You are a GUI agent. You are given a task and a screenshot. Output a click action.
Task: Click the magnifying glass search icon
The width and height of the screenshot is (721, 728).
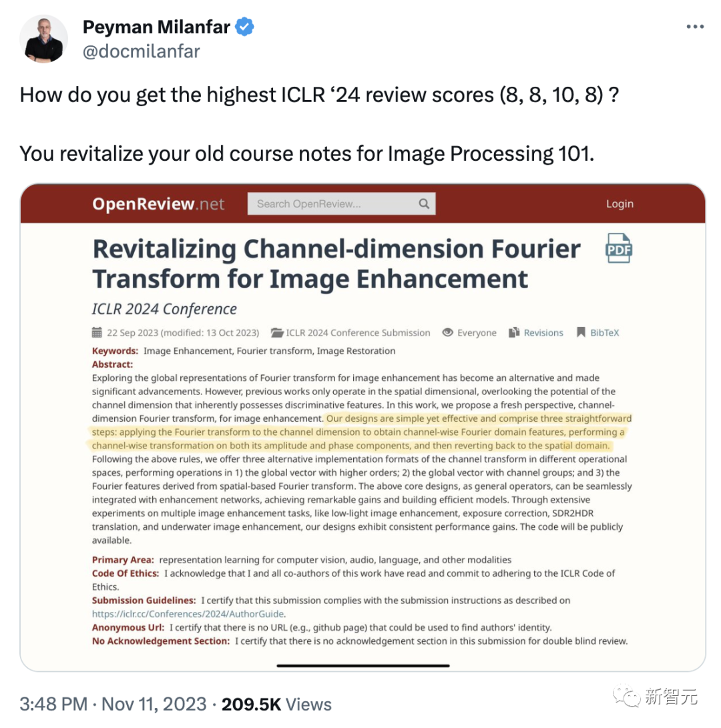click(424, 204)
